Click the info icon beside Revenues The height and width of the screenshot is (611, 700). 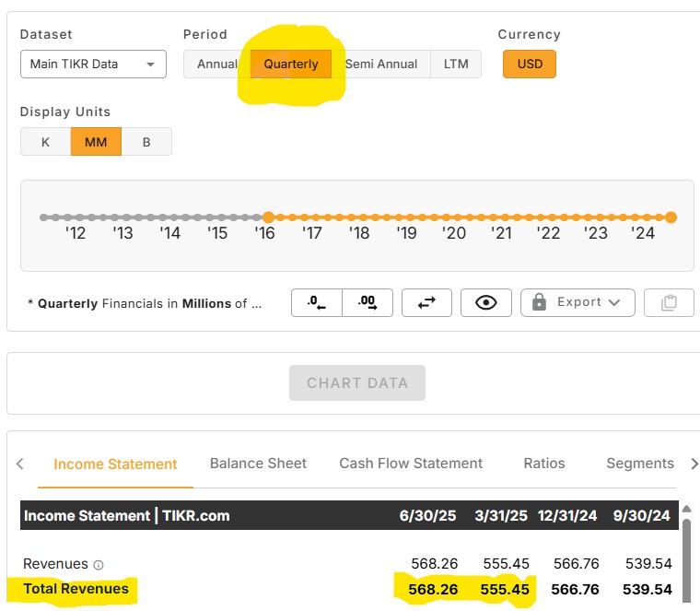click(x=99, y=565)
